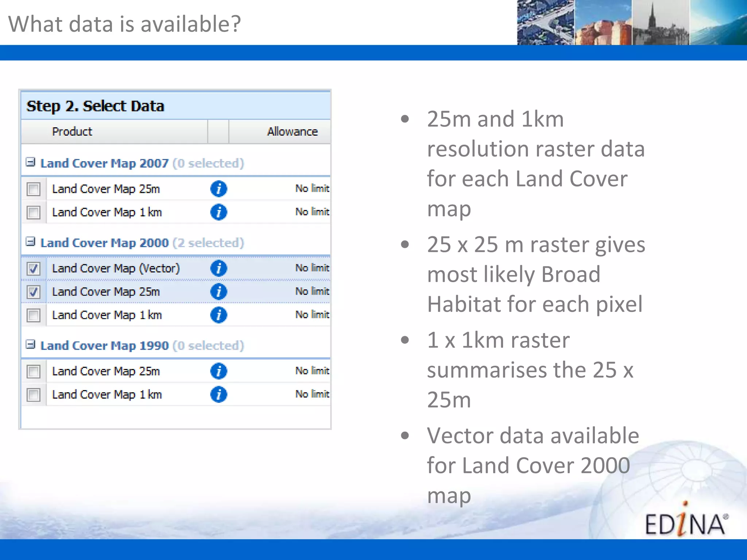Image resolution: width=747 pixels, height=560 pixels.
Task: Open info icon for 2007 Land Cover Map 1 km
Action: tap(218, 212)
